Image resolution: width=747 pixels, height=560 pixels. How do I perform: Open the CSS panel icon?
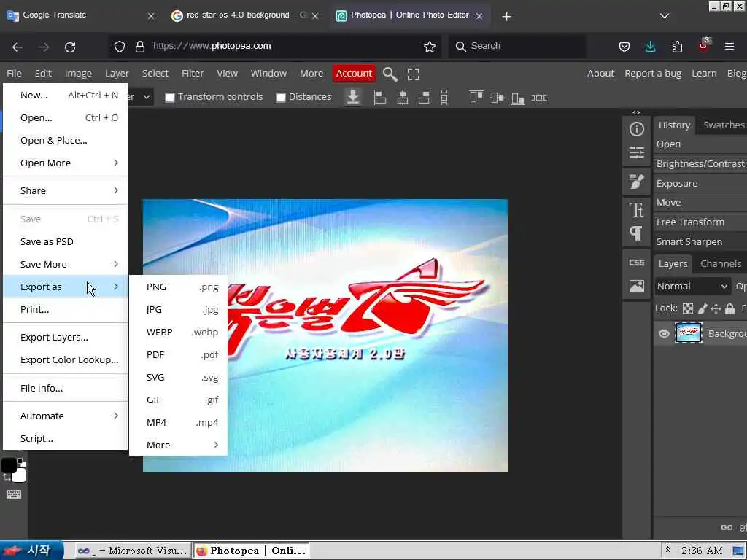coord(636,262)
